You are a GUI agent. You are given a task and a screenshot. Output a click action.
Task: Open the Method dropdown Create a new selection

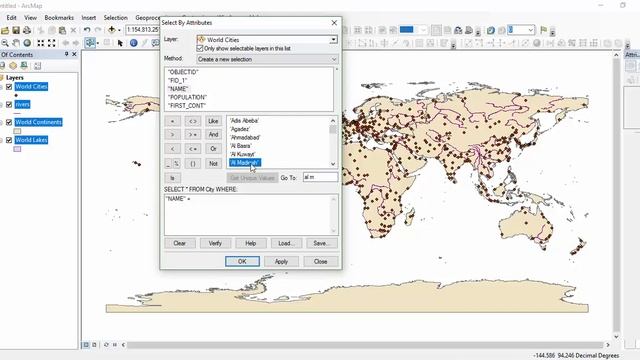267,59
